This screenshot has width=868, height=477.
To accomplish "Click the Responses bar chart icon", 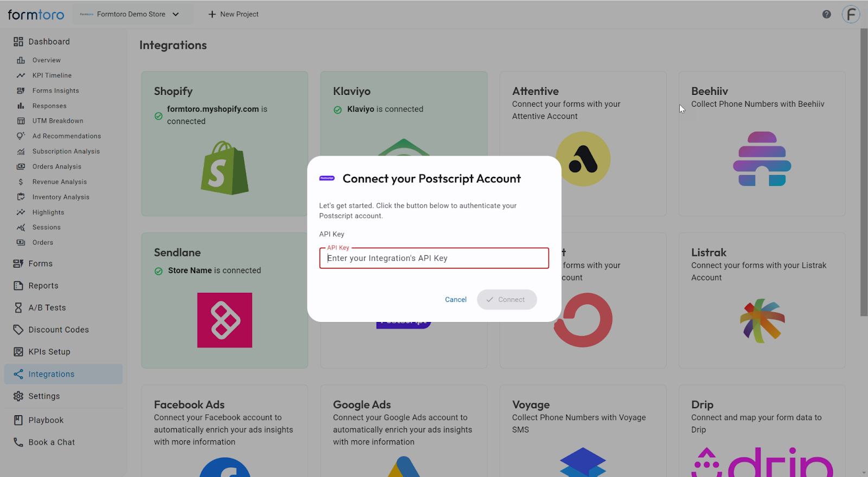I will (x=21, y=106).
